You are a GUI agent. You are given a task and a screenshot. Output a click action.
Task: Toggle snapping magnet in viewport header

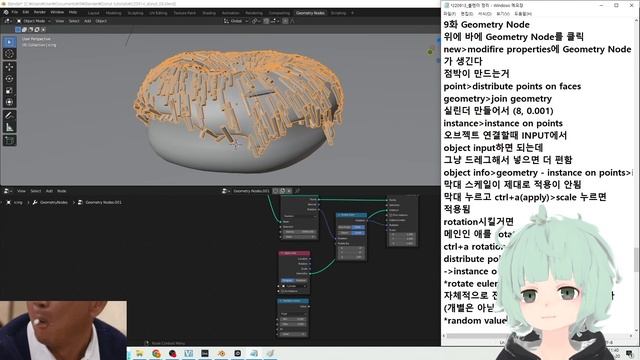pyautogui.click(x=266, y=21)
